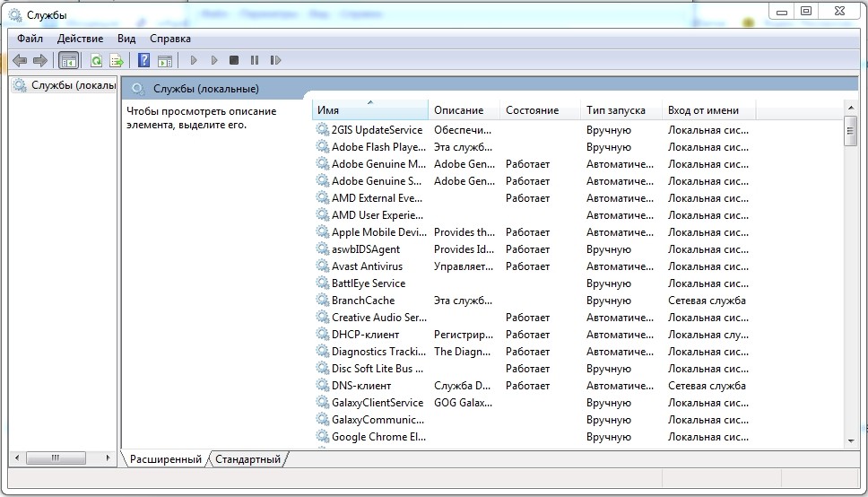Open the Справка menu
868x497 pixels.
[170, 39]
